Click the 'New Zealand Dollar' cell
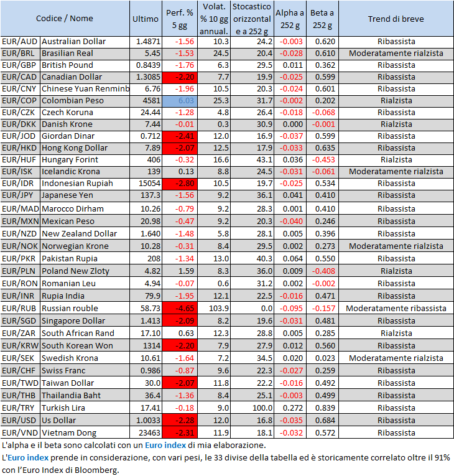Viewport: 454px width, 476px height. click(x=85, y=234)
